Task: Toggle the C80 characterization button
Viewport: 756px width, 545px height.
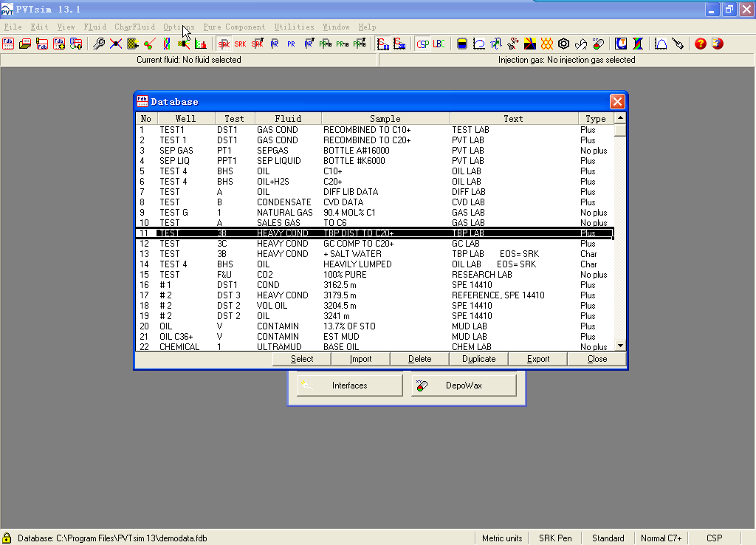Action: tap(383, 44)
